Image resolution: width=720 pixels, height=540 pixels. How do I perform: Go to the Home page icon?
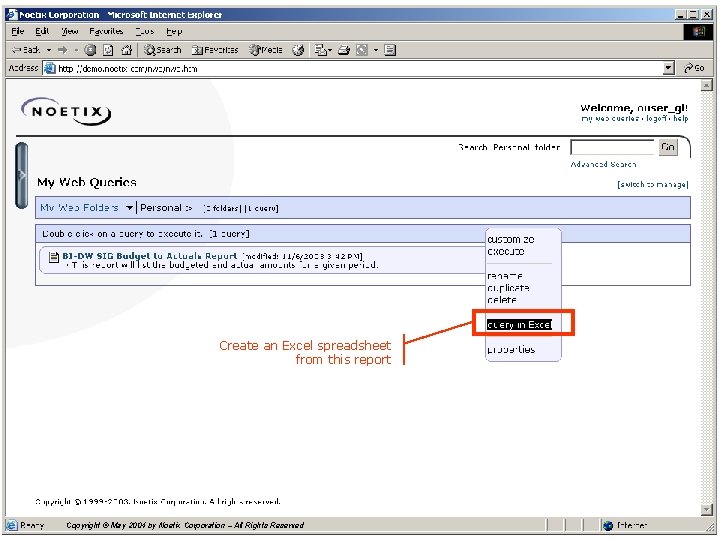[126, 50]
